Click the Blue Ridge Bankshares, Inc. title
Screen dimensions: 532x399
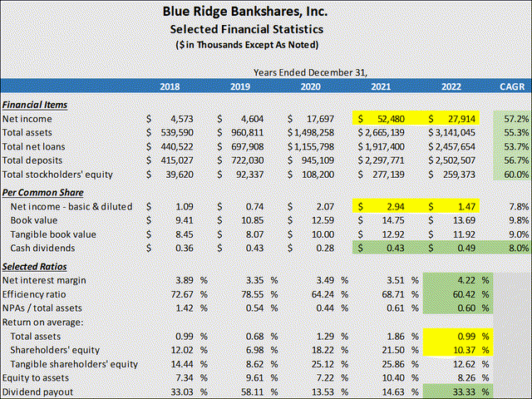pos(245,12)
